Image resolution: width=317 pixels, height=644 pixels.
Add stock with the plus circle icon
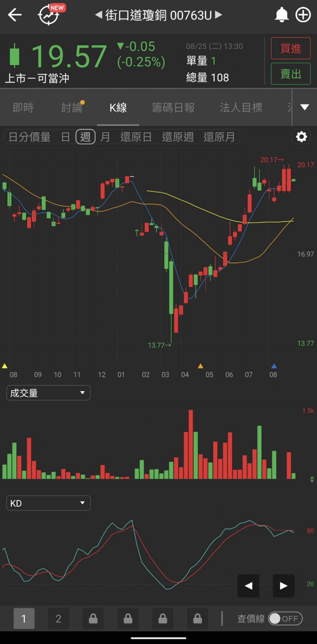coord(303,15)
